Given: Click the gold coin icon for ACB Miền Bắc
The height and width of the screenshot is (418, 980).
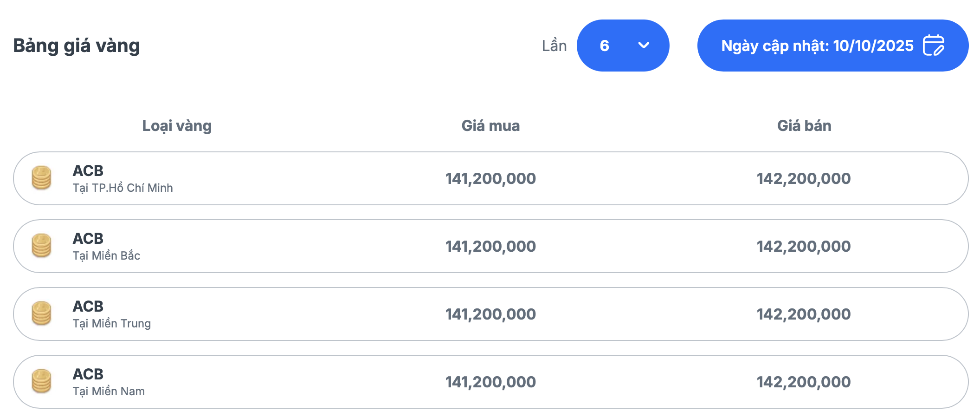Looking at the screenshot, I should point(41,246).
